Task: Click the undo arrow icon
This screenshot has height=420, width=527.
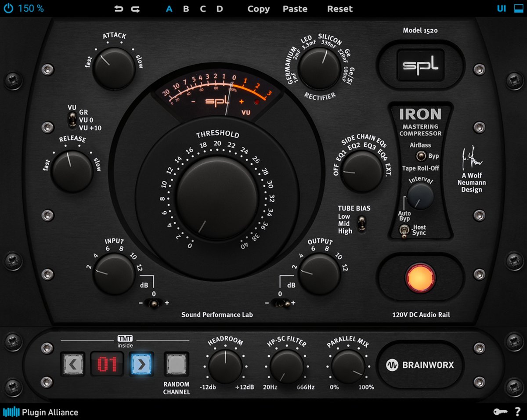Action: pos(119,9)
